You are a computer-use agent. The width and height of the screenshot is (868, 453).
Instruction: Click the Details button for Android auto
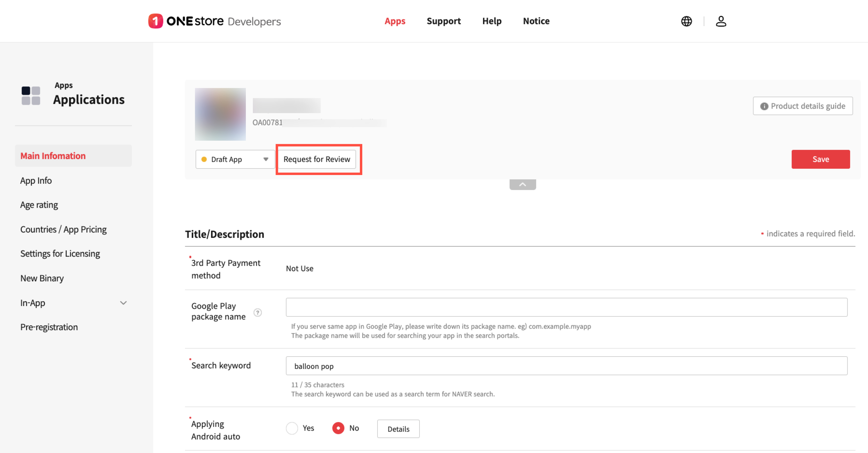[x=398, y=429]
